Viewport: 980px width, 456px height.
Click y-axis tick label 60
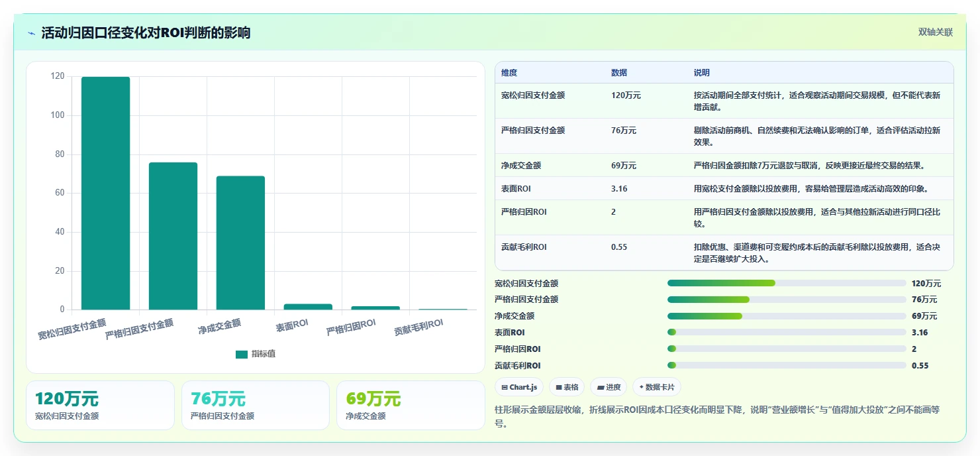pyautogui.click(x=60, y=193)
